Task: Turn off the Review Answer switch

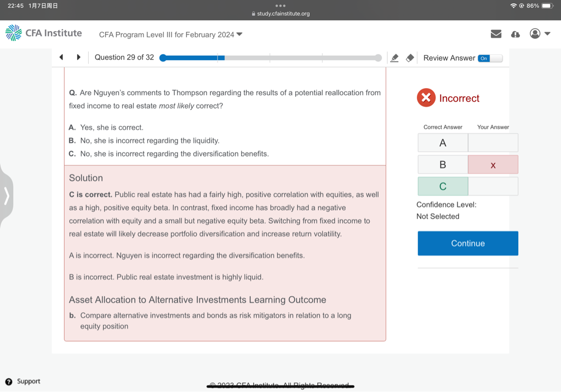Action: coord(489,58)
